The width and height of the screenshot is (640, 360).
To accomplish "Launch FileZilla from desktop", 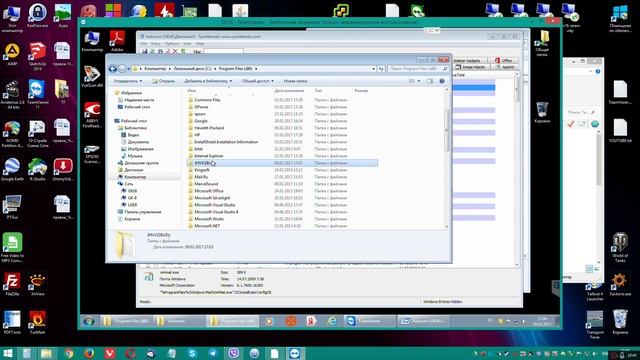I will [x=12, y=284].
